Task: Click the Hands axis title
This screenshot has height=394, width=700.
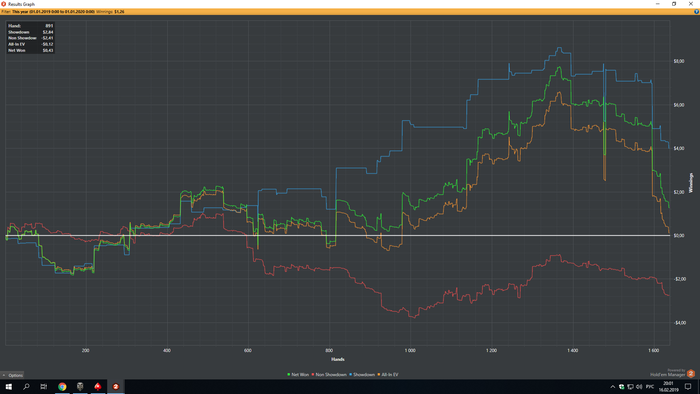Action: pos(338,359)
